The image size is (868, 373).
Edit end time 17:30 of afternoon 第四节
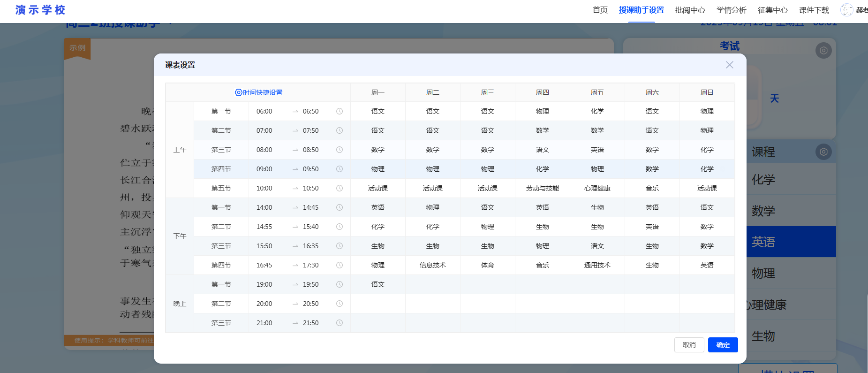point(310,265)
